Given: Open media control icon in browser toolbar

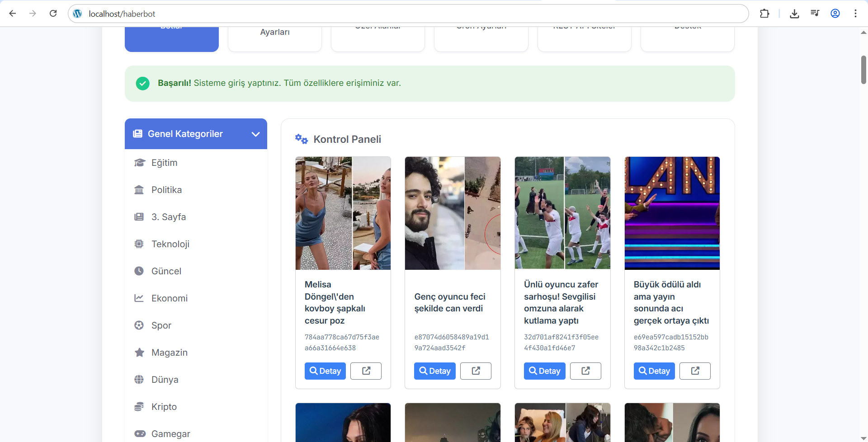Looking at the screenshot, I should tap(815, 14).
